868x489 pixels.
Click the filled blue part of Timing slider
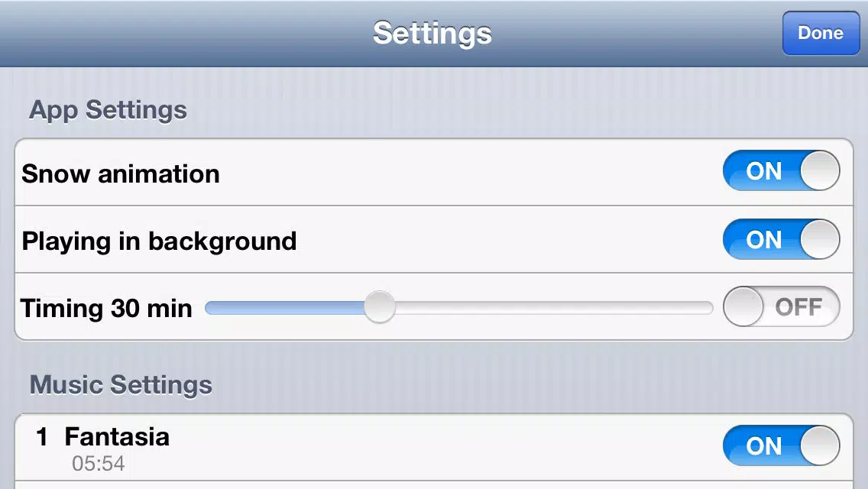284,308
